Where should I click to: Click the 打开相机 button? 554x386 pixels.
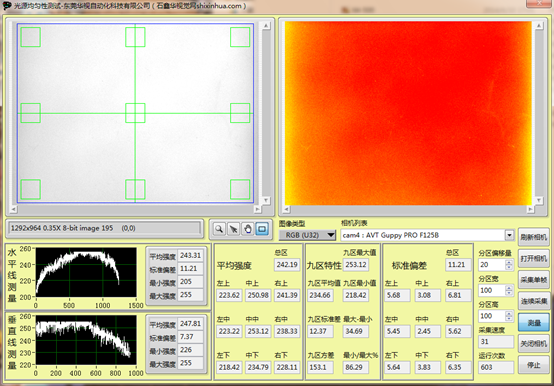pos(534,259)
